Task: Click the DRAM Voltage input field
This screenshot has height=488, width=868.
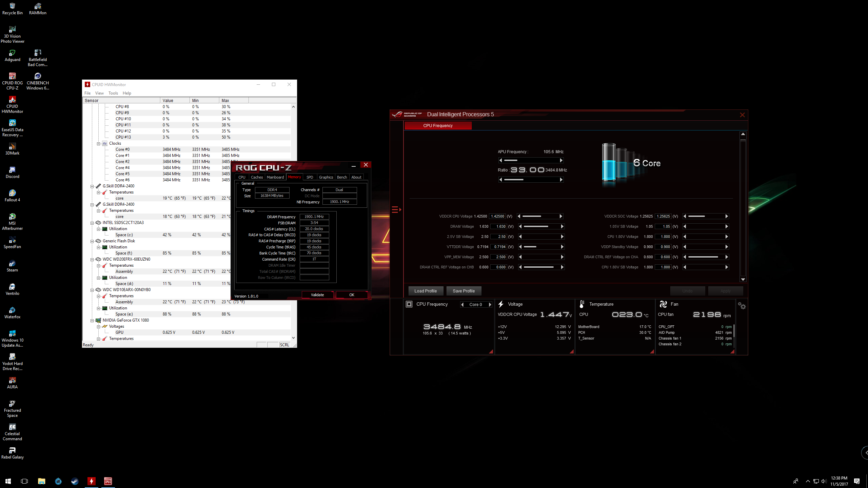Action: point(499,226)
